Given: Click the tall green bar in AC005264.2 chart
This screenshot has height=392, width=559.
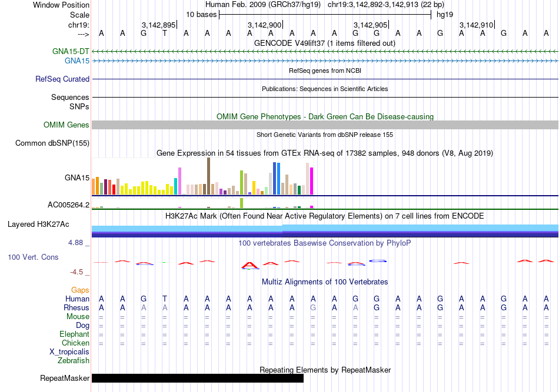Looking at the screenshot, I should pos(242,203).
